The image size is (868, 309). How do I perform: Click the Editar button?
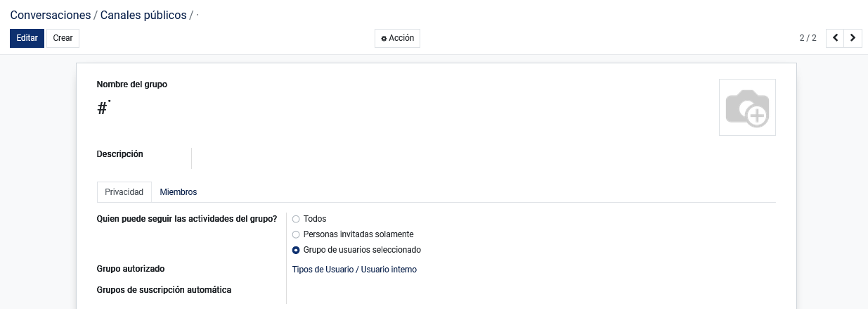tap(27, 38)
